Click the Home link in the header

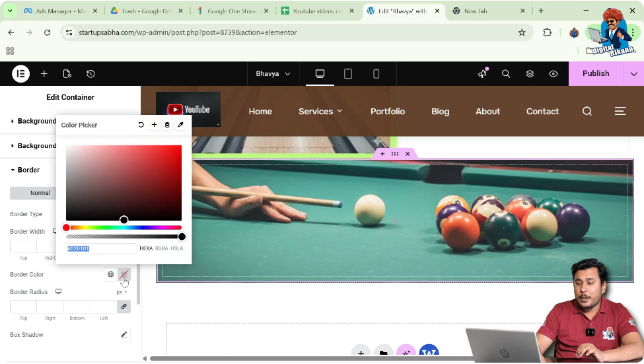coord(260,112)
